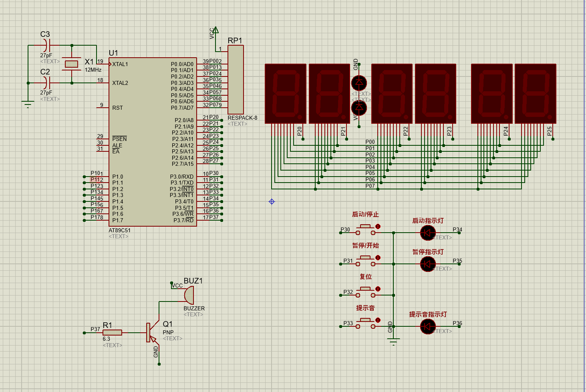Select the ground symbol below the crystal capacitors
This screenshot has width=586, height=392.
28,105
